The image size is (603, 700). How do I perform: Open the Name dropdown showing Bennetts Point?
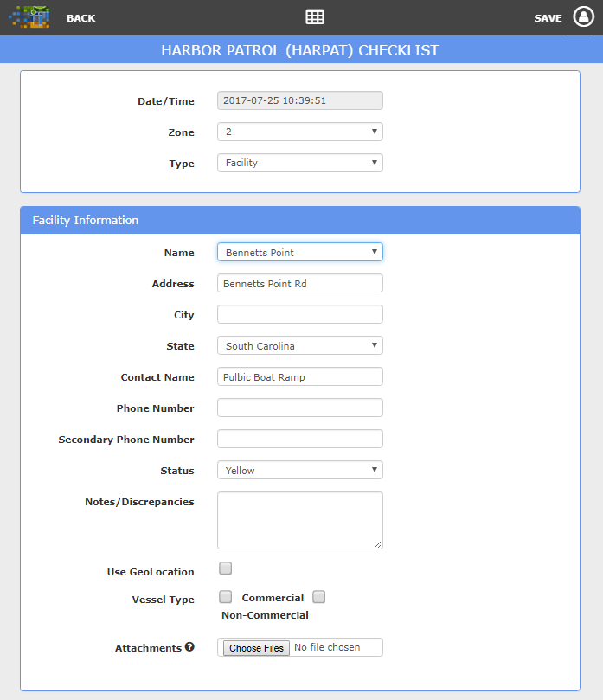coord(300,253)
